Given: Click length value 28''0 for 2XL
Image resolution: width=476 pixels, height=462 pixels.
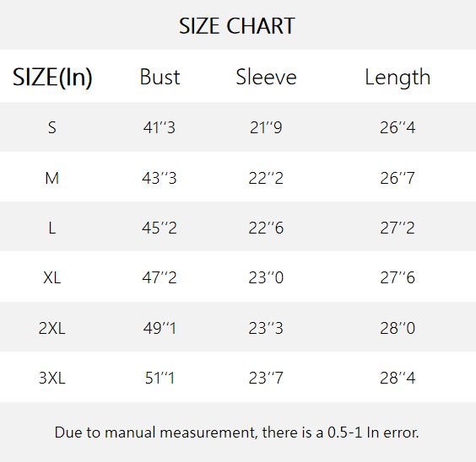Looking at the screenshot, I should tap(398, 328).
